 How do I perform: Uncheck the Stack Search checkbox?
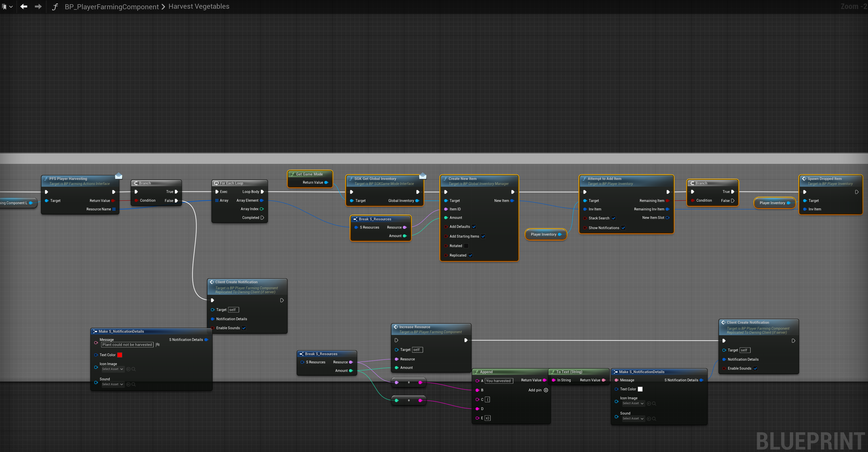613,218
